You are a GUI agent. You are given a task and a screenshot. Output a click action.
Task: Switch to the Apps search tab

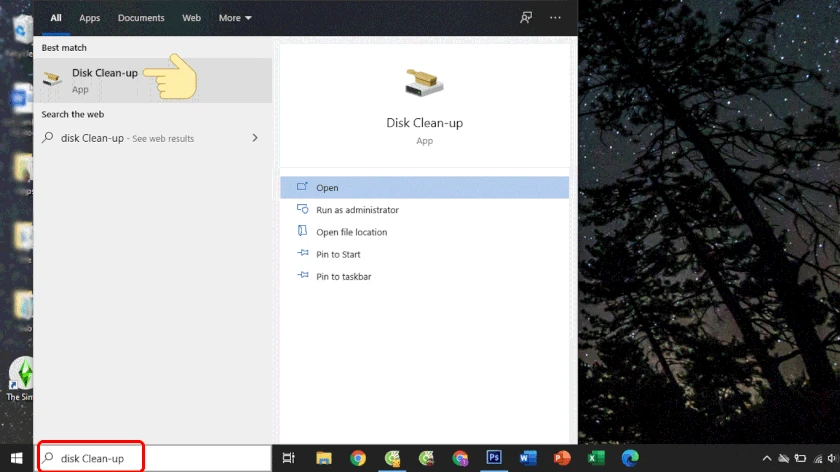[89, 18]
